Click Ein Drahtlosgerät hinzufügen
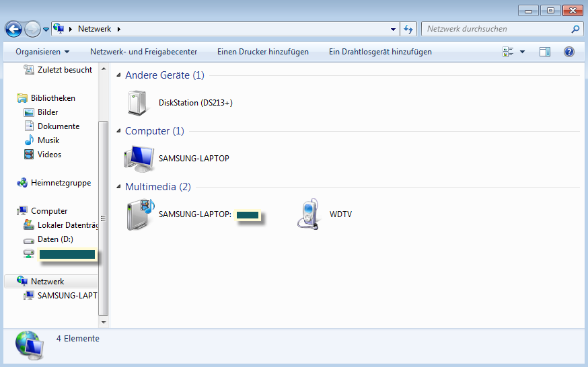Image resolution: width=588 pixels, height=367 pixels. coord(380,52)
